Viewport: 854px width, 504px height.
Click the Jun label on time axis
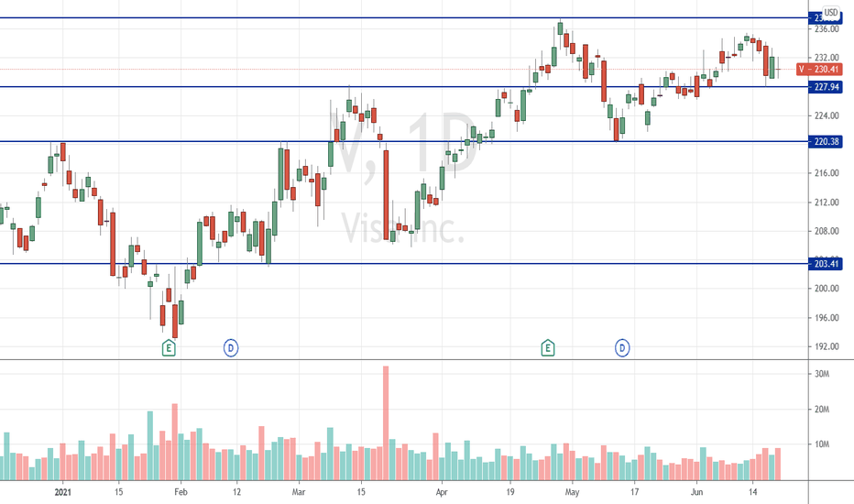point(696,492)
